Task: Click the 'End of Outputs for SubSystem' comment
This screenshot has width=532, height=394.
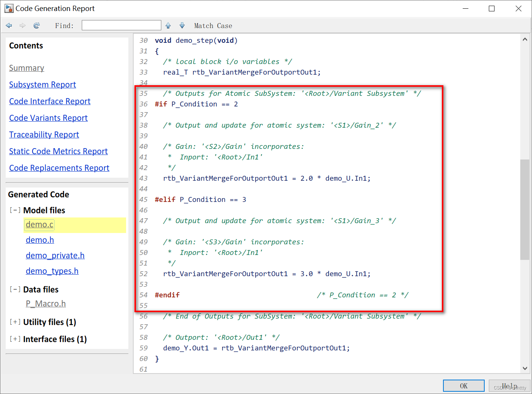Action: coord(292,316)
